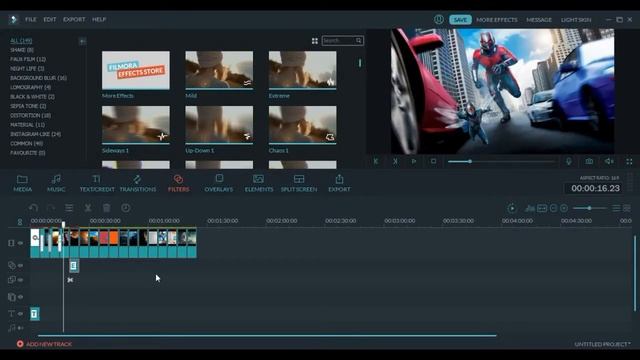Image resolution: width=640 pixels, height=360 pixels.
Task: Click the Export toolbar button
Action: (x=339, y=183)
